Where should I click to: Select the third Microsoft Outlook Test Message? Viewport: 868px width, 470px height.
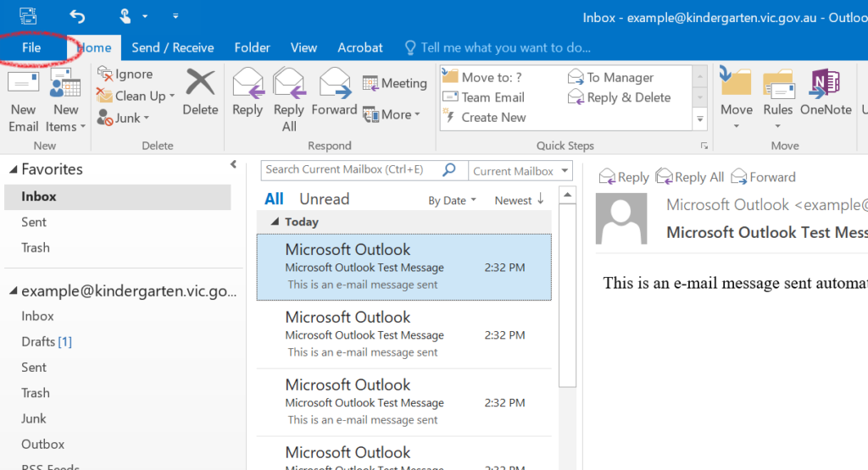tap(404, 402)
